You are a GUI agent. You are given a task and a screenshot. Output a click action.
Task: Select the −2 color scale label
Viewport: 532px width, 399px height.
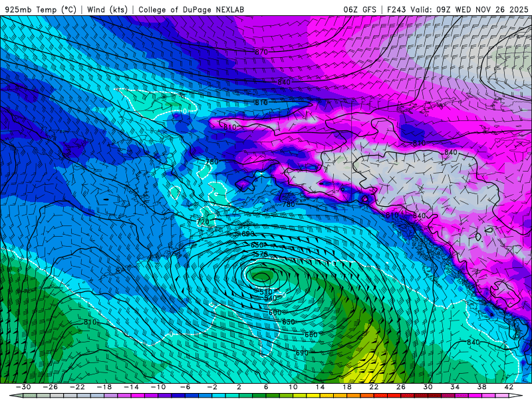click(x=212, y=387)
